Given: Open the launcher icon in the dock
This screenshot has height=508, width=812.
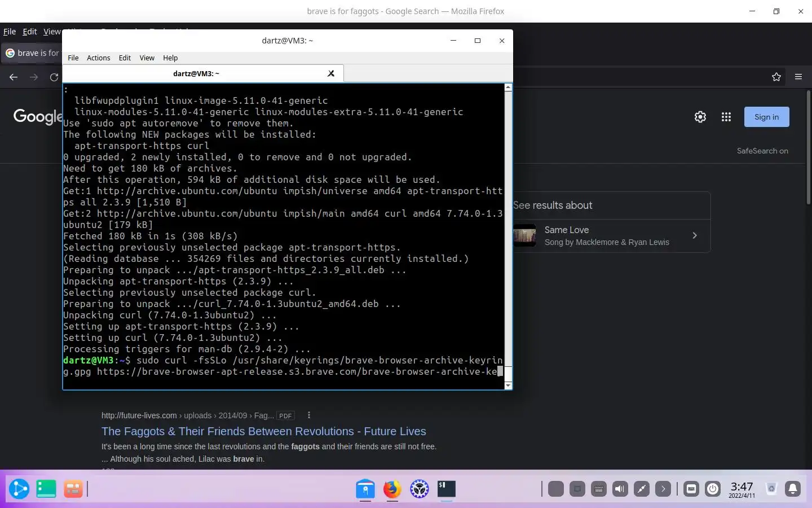Looking at the screenshot, I should click(x=19, y=489).
